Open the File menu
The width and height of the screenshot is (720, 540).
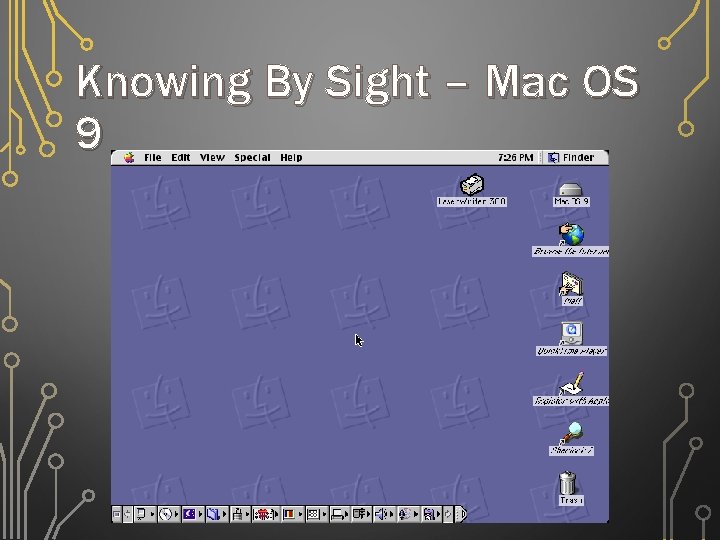pyautogui.click(x=152, y=158)
